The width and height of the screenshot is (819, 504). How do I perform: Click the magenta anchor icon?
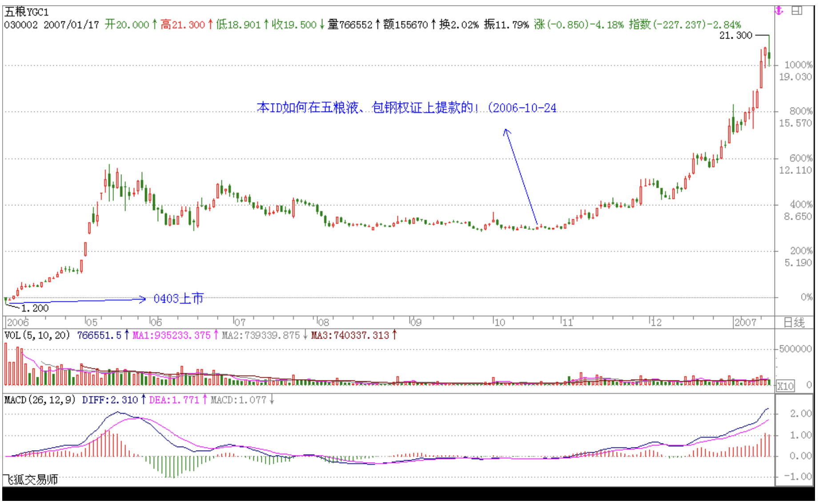point(779,11)
